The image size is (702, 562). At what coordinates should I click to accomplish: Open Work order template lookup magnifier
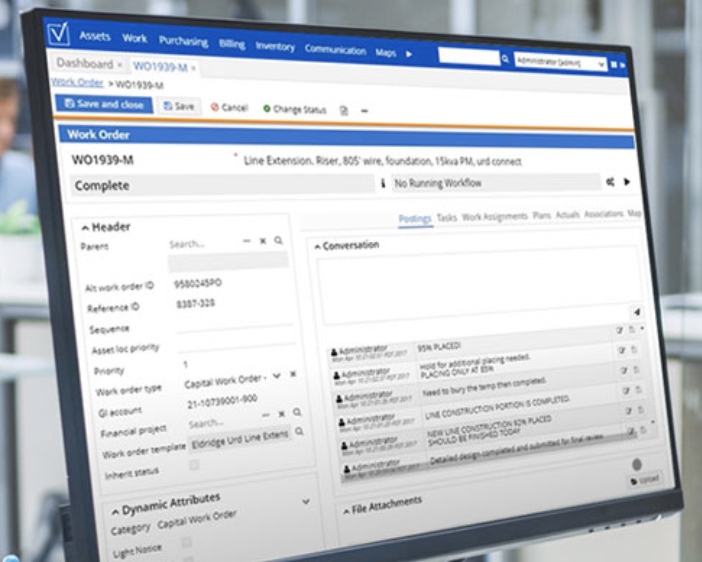(299, 431)
